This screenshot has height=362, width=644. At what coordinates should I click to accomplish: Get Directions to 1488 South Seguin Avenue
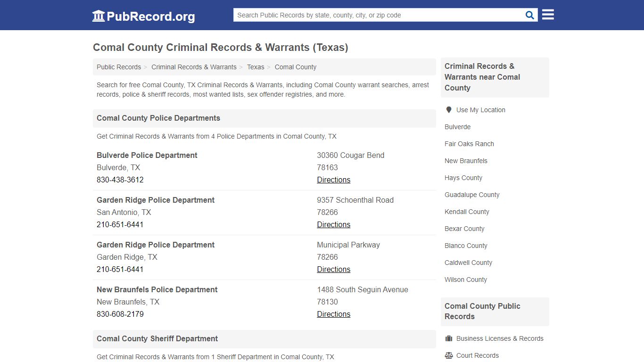pos(333,314)
